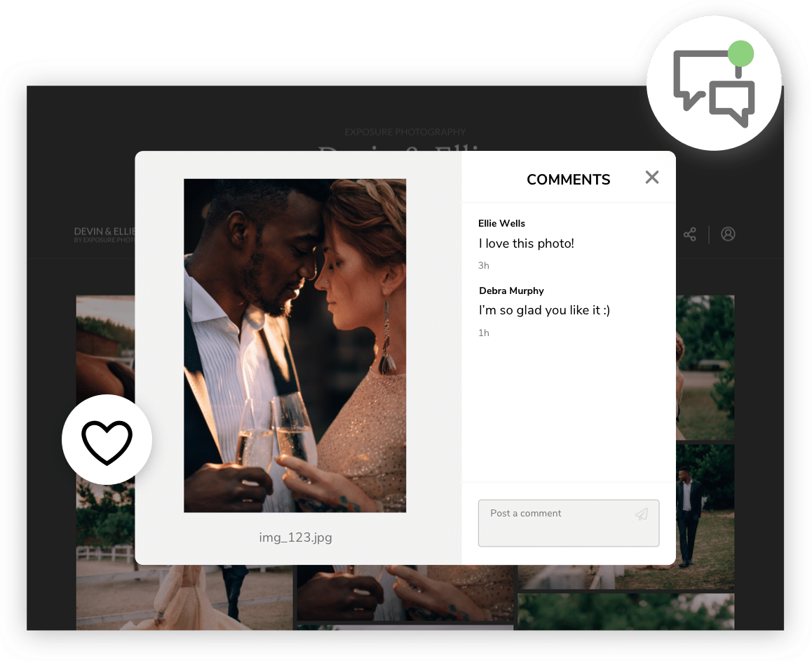Click the 'EXPOSURE PHOTOGRAPHY' header text

coord(405,132)
